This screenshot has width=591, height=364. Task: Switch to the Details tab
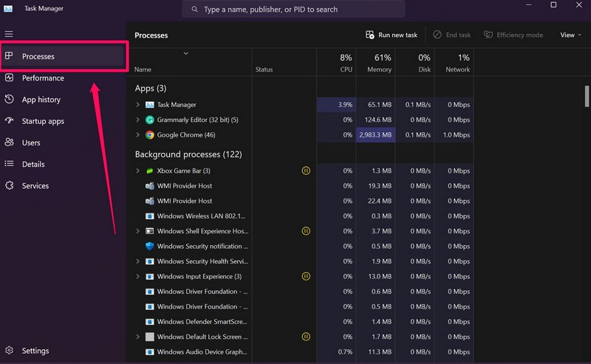tap(33, 164)
